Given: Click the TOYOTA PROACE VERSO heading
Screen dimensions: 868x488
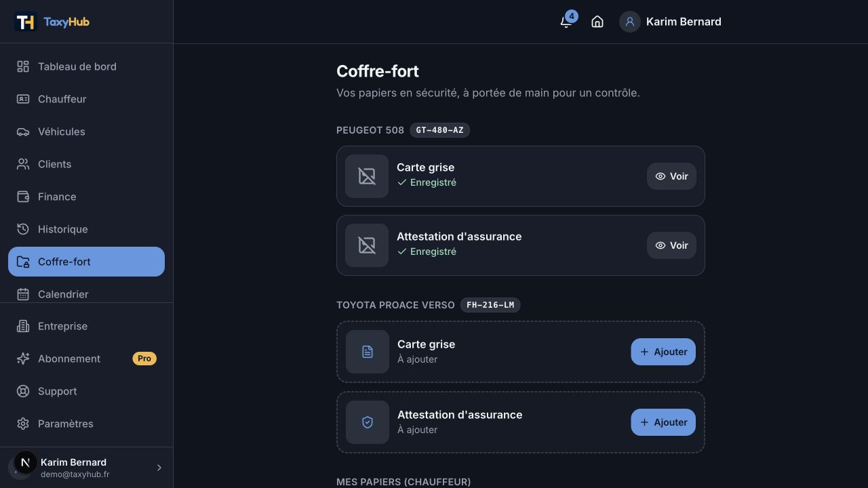Looking at the screenshot, I should point(395,305).
